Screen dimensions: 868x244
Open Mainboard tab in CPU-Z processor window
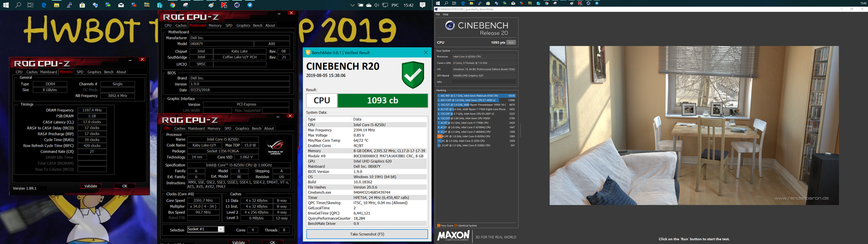tap(197, 128)
